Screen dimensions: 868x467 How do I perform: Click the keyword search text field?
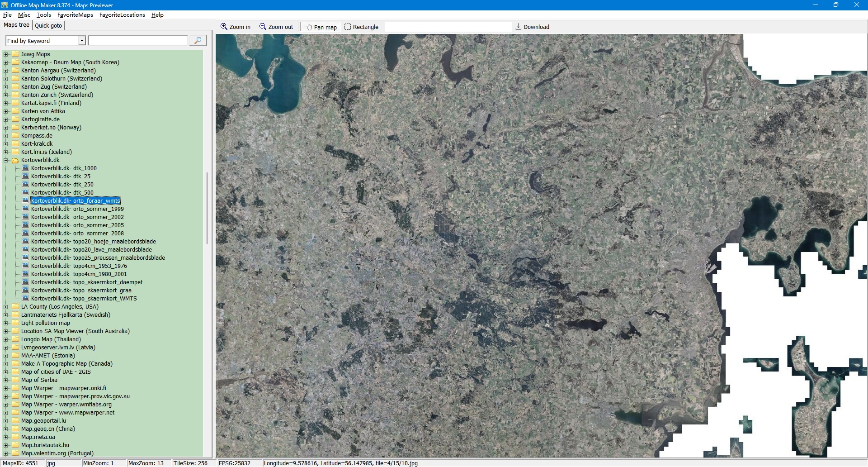[138, 41]
